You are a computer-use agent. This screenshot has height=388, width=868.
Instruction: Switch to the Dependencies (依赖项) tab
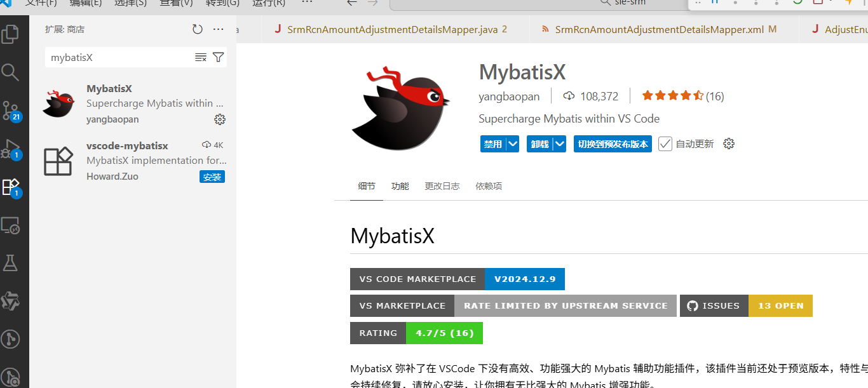click(489, 186)
